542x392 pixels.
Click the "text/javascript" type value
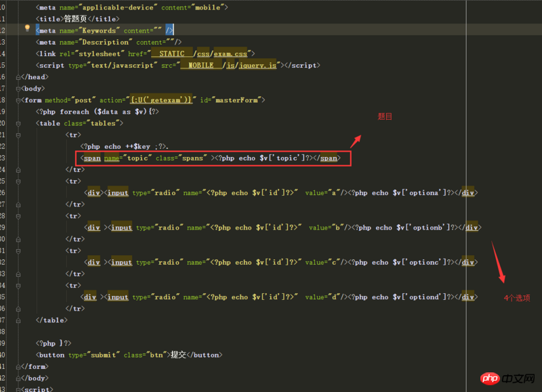click(x=122, y=65)
